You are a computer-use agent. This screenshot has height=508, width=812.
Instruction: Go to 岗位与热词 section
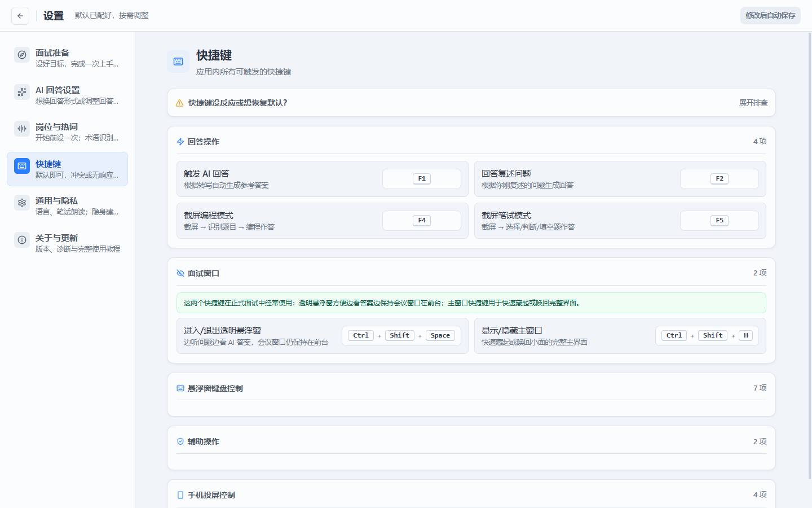[67, 132]
